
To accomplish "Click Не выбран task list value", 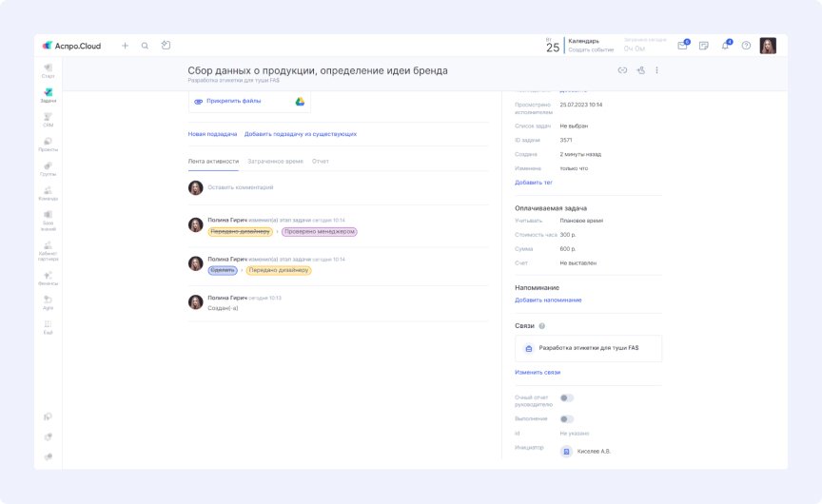I will tap(574, 126).
